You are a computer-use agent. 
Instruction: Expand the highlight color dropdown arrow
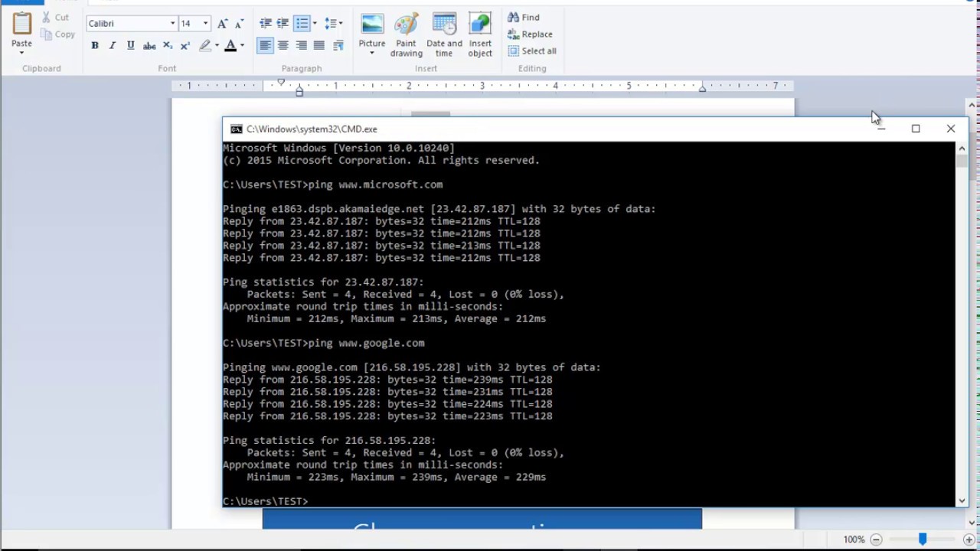tap(217, 46)
